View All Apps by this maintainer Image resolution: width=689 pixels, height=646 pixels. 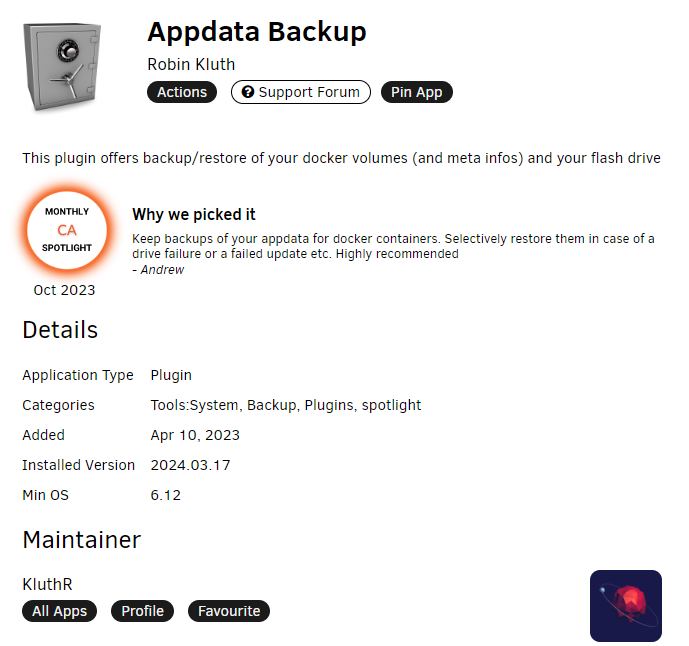tap(59, 611)
